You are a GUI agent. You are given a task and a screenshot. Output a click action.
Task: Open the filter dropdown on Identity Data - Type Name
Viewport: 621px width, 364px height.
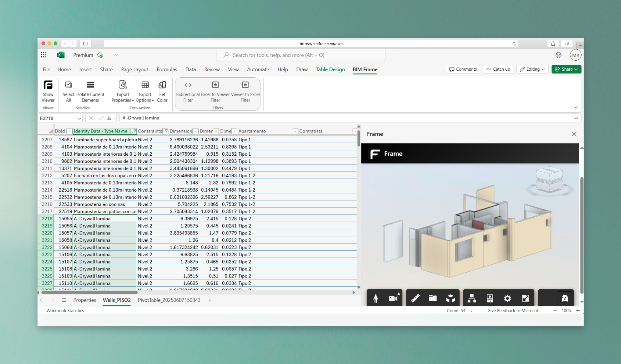pyautogui.click(x=134, y=131)
